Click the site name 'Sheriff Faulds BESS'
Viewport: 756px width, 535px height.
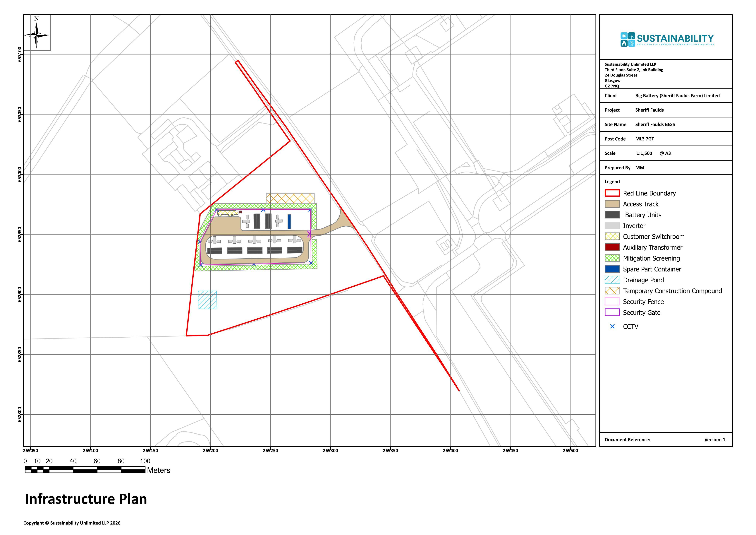[x=655, y=124]
